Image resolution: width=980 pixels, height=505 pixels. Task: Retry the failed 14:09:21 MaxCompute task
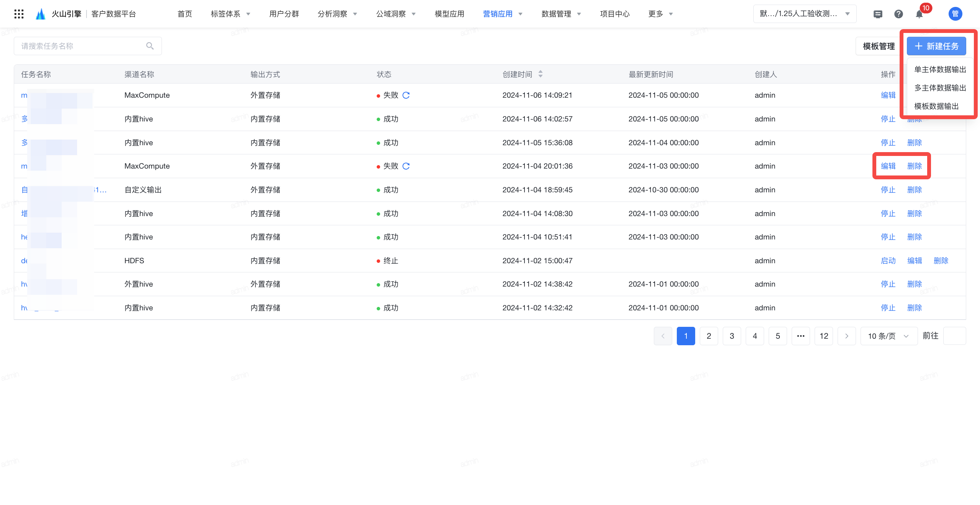pos(406,95)
